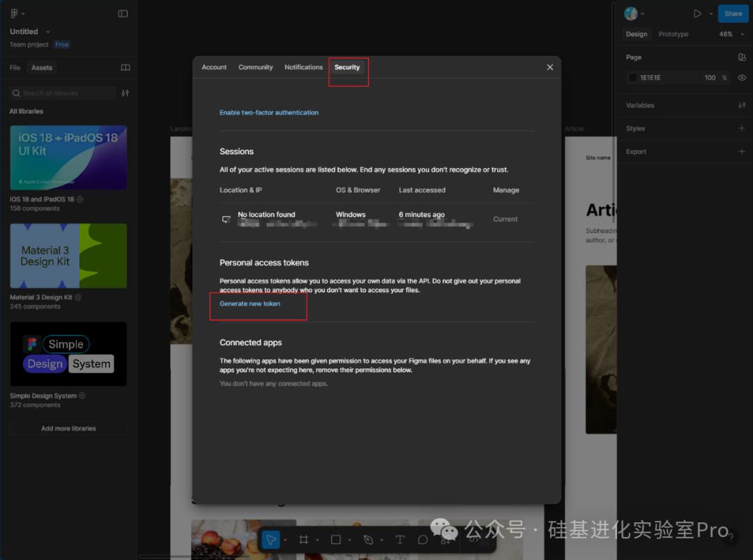The height and width of the screenshot is (560, 753).
Task: Expand the shape tool options chevron
Action: click(349, 540)
